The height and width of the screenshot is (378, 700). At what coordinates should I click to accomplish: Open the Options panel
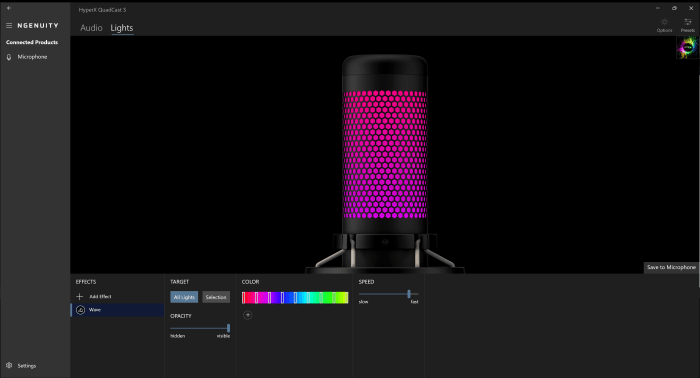tap(664, 25)
